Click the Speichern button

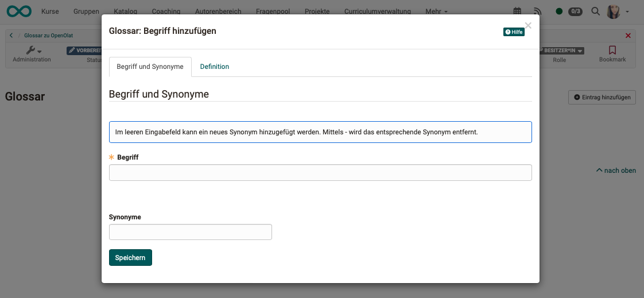[130, 258]
